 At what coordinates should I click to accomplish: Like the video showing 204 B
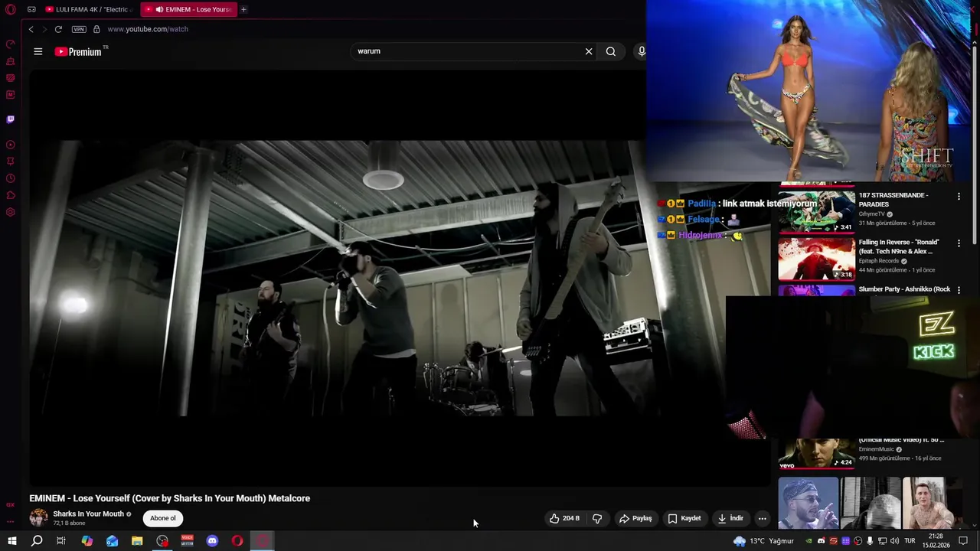click(x=564, y=518)
